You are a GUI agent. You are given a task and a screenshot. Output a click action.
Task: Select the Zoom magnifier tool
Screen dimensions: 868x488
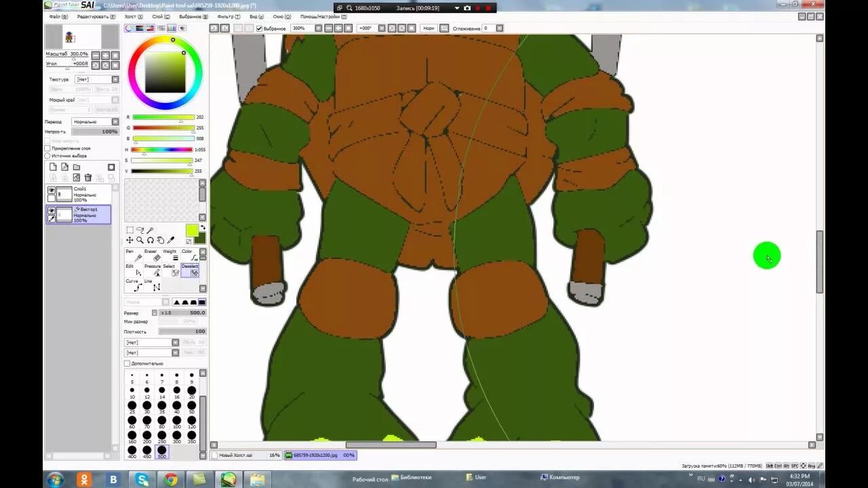(140, 241)
